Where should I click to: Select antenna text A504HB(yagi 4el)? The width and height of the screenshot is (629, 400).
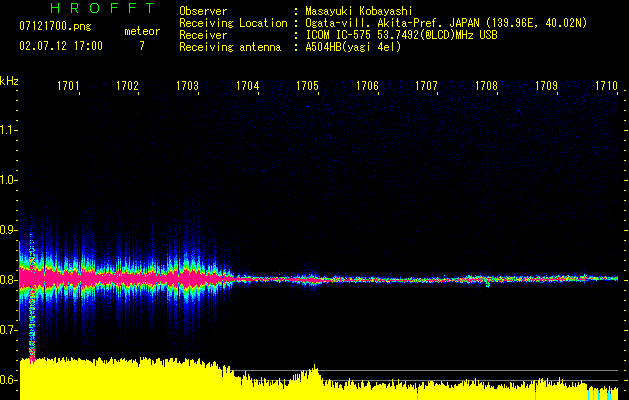pos(353,47)
